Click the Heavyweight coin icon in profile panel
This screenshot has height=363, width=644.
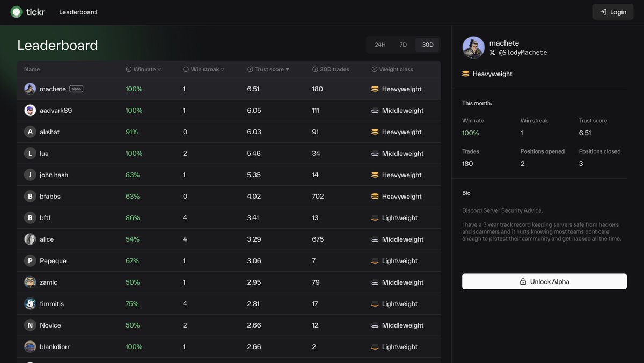466,74
